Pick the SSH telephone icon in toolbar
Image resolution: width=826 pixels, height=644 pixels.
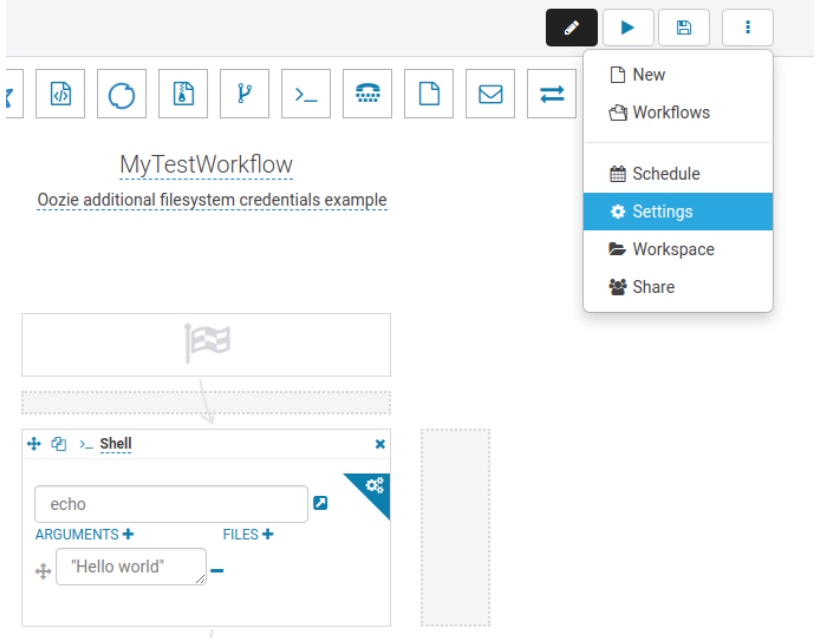[367, 94]
